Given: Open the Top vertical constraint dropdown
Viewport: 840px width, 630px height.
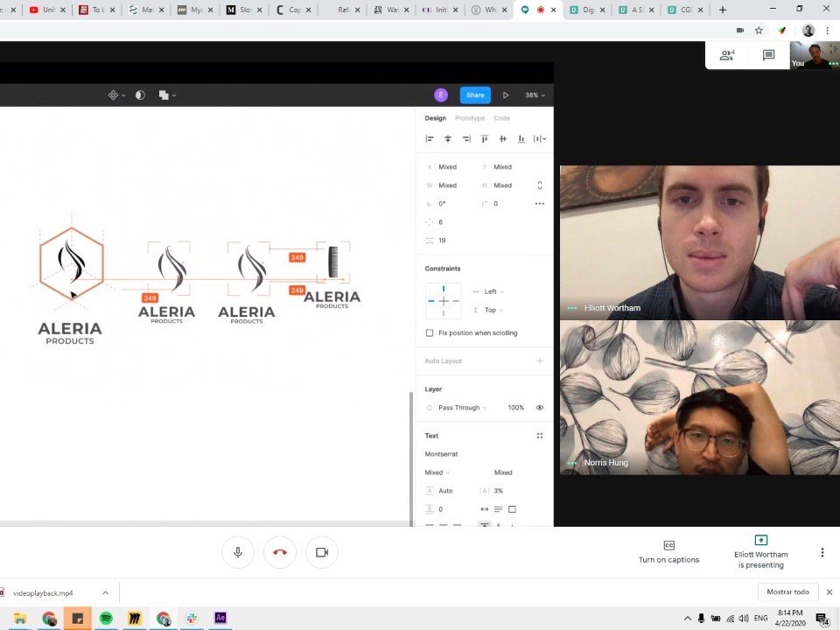Looking at the screenshot, I should click(x=487, y=310).
